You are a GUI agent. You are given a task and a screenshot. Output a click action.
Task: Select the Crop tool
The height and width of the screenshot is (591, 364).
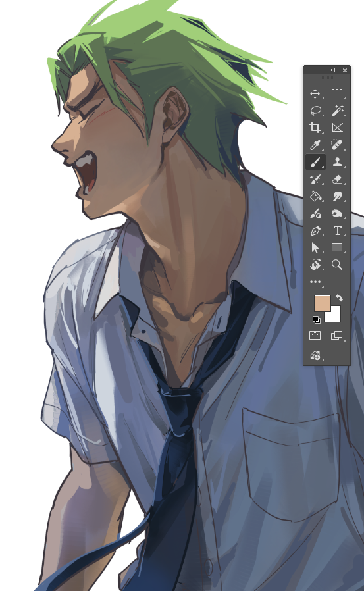tap(315, 128)
